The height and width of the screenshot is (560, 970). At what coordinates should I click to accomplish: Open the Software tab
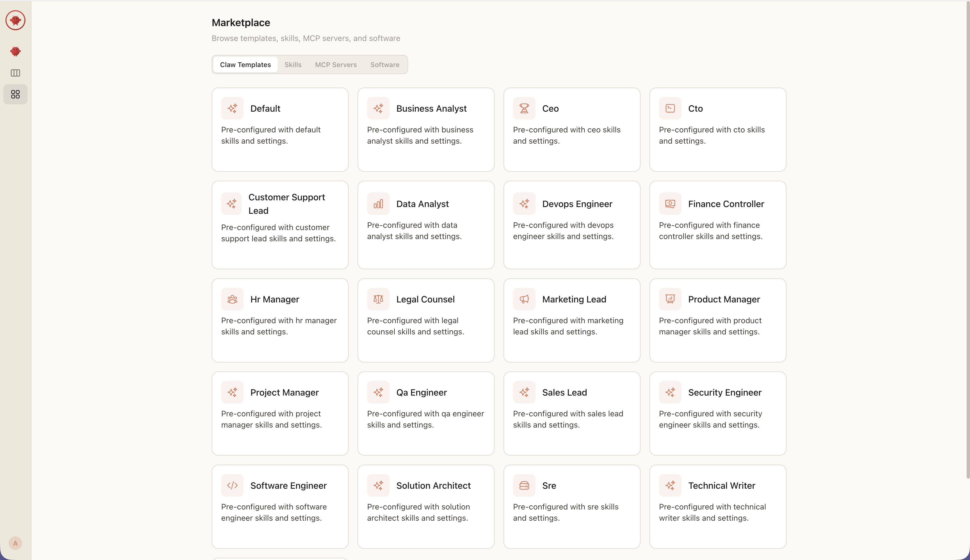coord(385,65)
